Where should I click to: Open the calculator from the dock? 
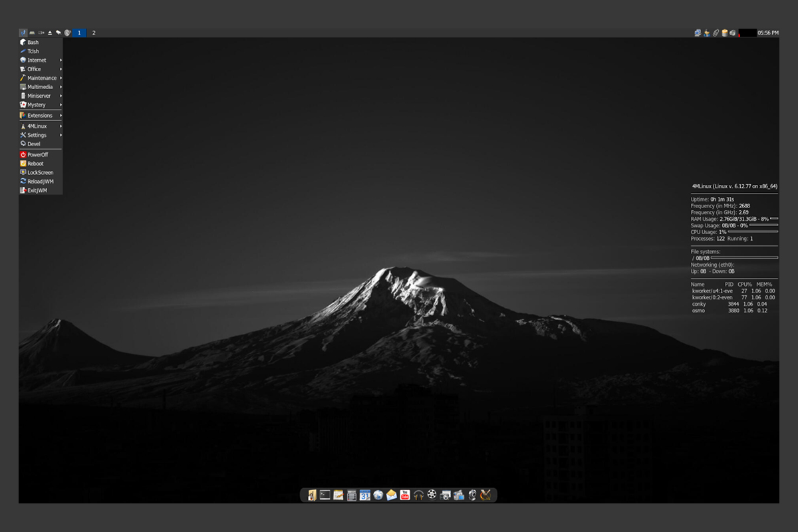(352, 495)
